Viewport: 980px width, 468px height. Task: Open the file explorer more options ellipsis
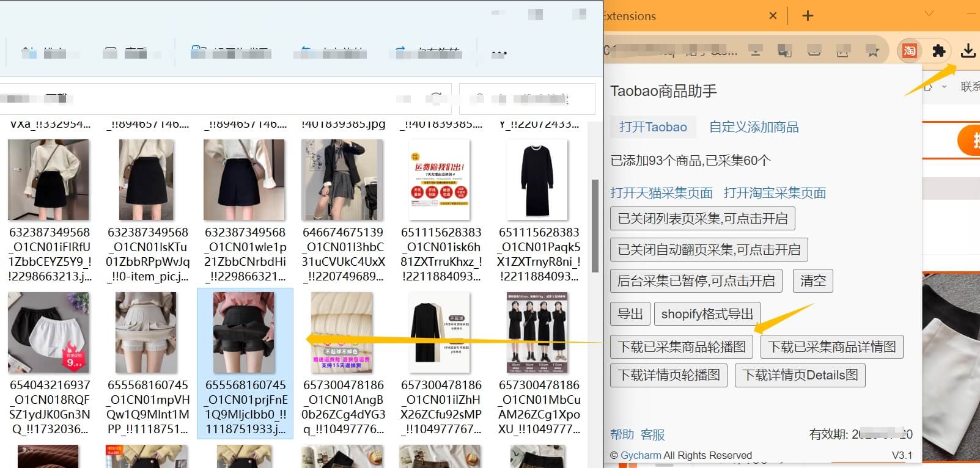499,53
